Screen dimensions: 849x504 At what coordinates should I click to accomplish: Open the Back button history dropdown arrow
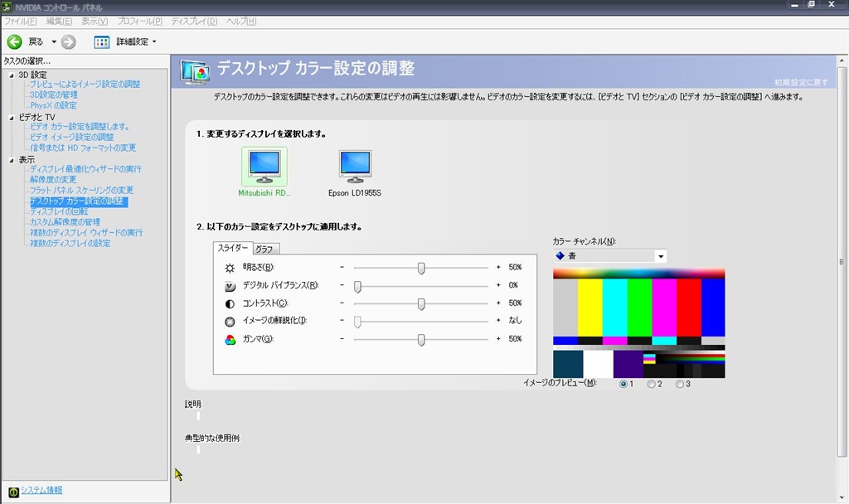pyautogui.click(x=54, y=41)
